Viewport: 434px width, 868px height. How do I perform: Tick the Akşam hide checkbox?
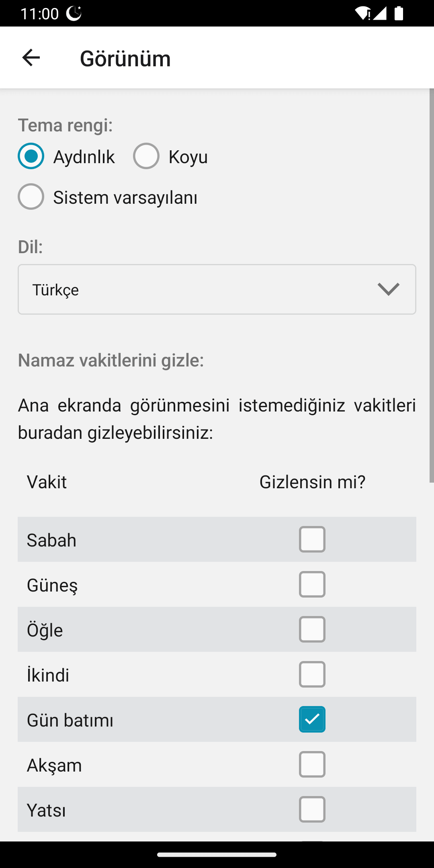[312, 764]
